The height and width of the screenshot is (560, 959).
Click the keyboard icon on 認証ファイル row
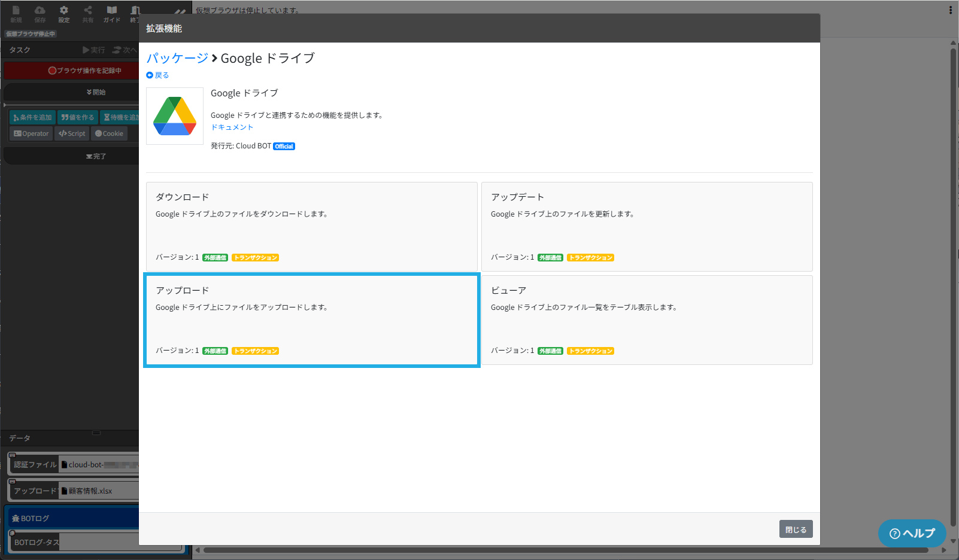12,455
